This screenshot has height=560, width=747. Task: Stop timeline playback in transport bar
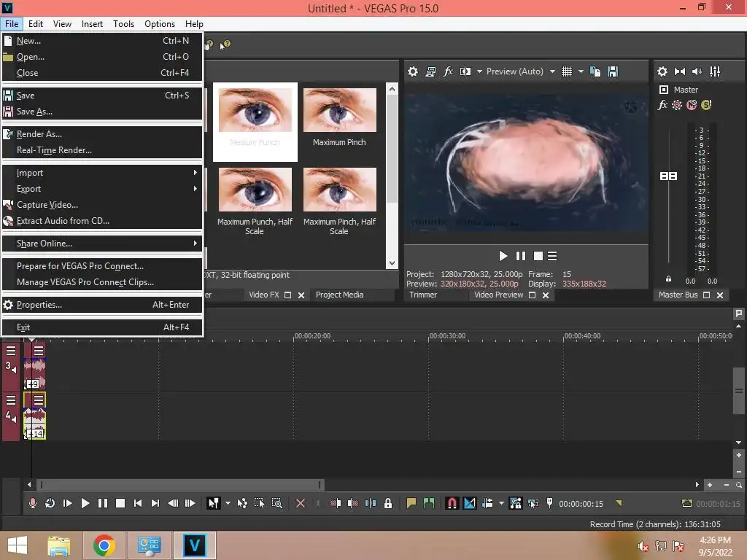(x=120, y=503)
